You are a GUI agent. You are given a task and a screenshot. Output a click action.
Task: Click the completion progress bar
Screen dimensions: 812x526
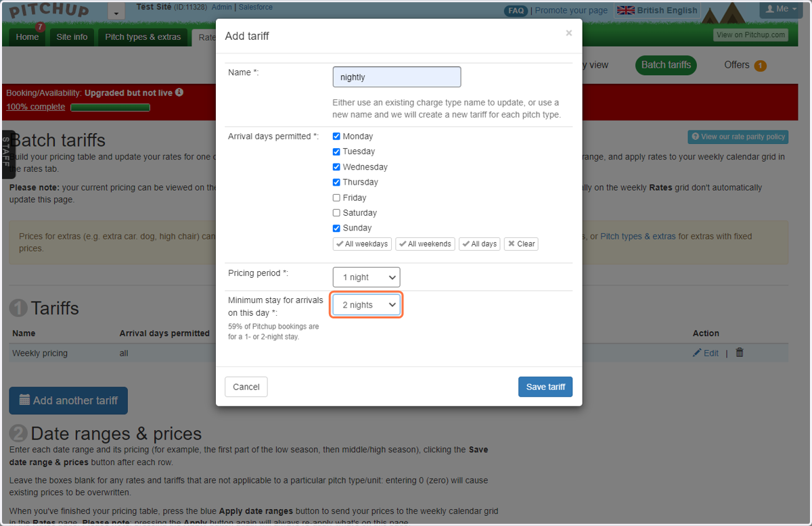click(x=110, y=107)
